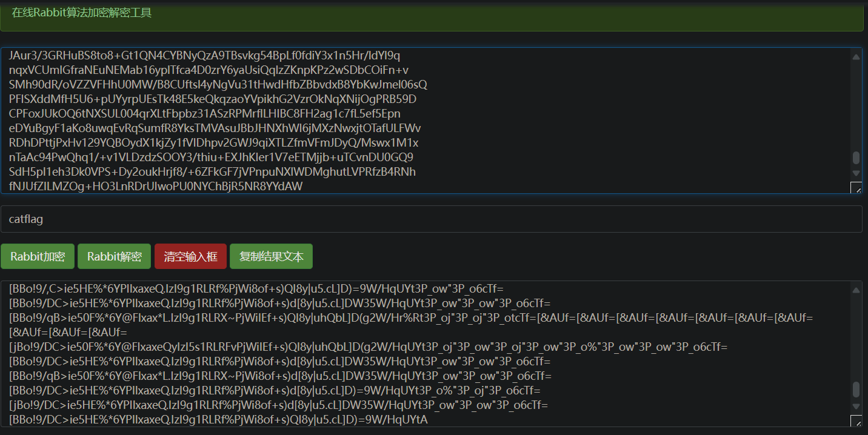Viewport: 868px width, 435px height.
Task: Click the ciphertext line starting with eDYuBgyF1aKo8uwq
Action: tap(215, 128)
